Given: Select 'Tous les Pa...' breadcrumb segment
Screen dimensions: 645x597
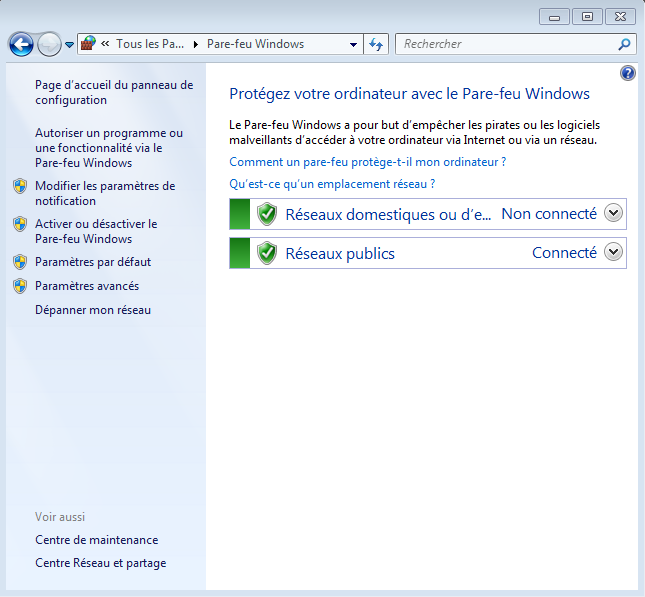Looking at the screenshot, I should click(x=150, y=44).
